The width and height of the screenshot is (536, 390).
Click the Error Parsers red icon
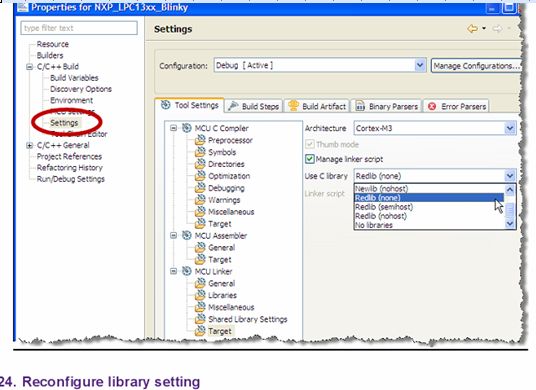tap(432, 106)
